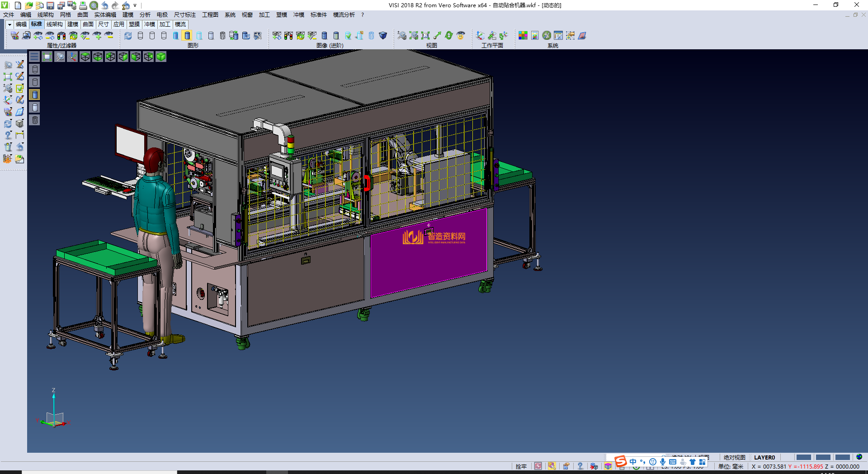The height and width of the screenshot is (474, 868).
Task: Click the LAYER0 status bar label
Action: tap(764, 457)
